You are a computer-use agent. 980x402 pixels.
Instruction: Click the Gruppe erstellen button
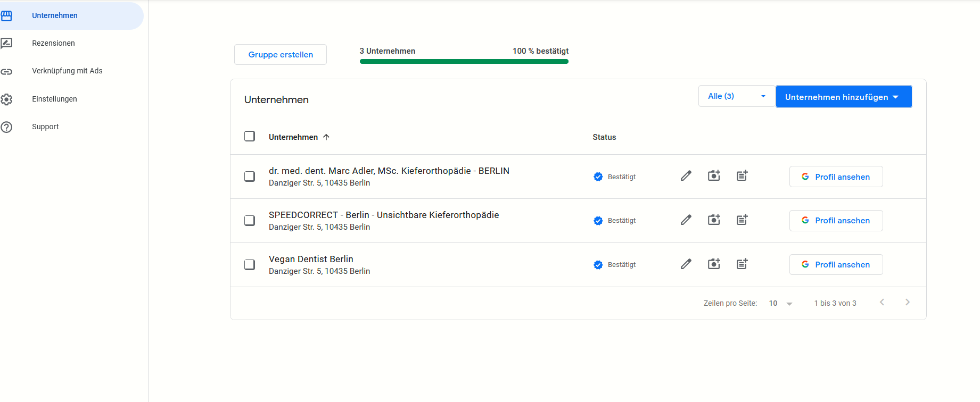(x=281, y=55)
